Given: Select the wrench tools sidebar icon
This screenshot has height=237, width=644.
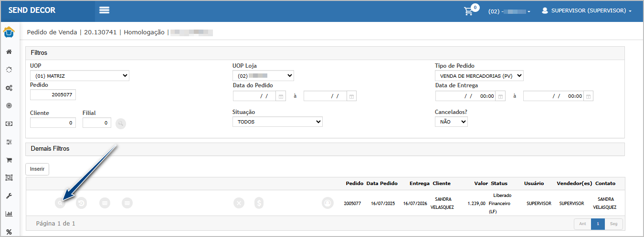Looking at the screenshot, I should coord(9,196).
